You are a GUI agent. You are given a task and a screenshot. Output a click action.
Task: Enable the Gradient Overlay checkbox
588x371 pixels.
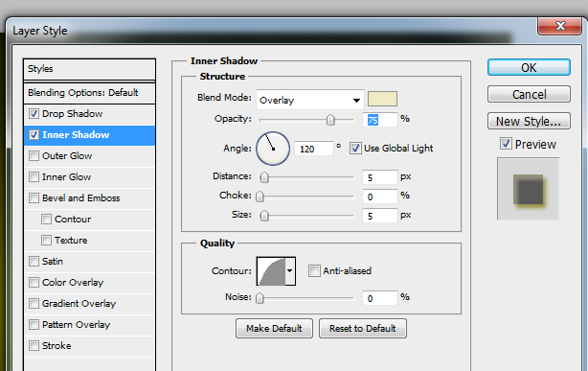[34, 303]
